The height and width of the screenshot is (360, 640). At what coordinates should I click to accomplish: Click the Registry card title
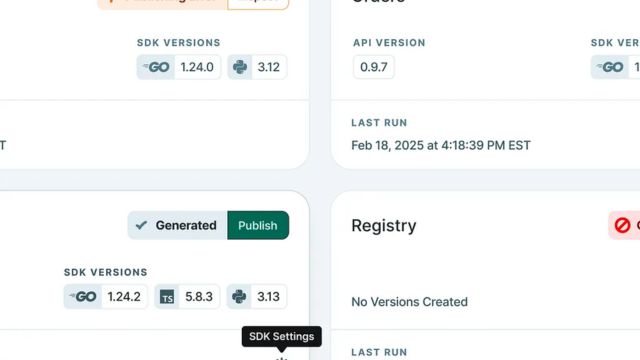384,225
